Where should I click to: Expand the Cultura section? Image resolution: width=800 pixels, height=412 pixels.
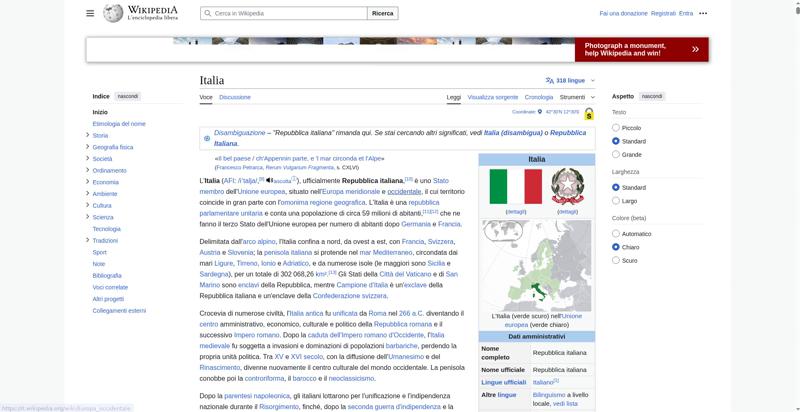(88, 205)
